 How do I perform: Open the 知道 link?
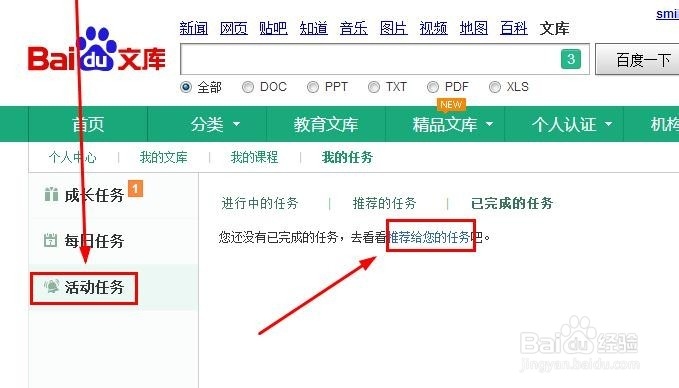pyautogui.click(x=314, y=29)
